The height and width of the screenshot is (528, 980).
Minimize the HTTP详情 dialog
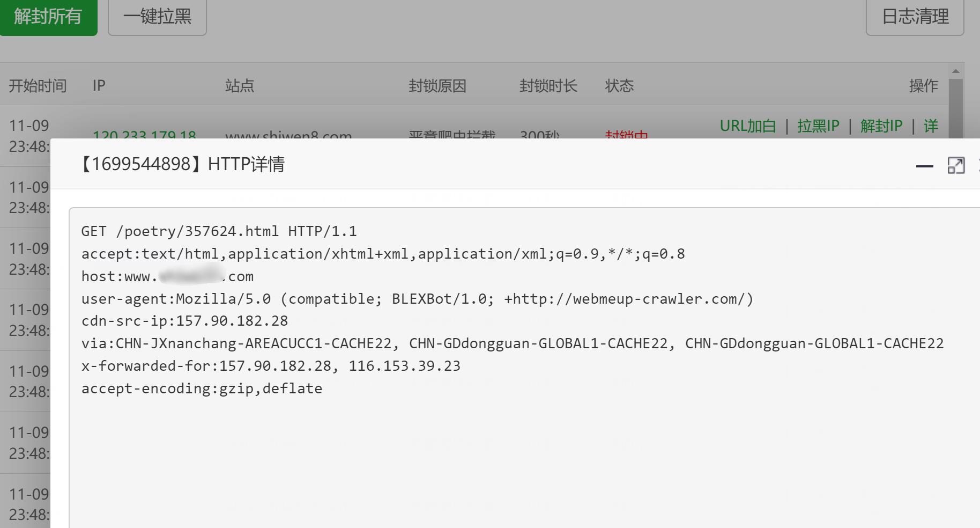(924, 166)
